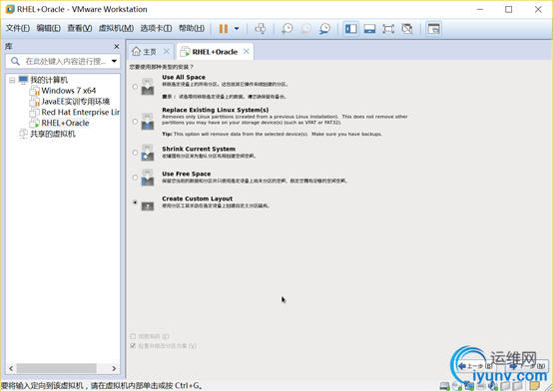Select the Use All Space radio button
The image size is (553, 392).
[x=135, y=87]
